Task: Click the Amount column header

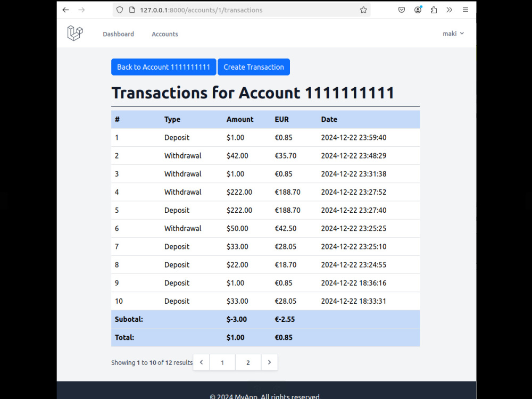Action: [x=240, y=119]
